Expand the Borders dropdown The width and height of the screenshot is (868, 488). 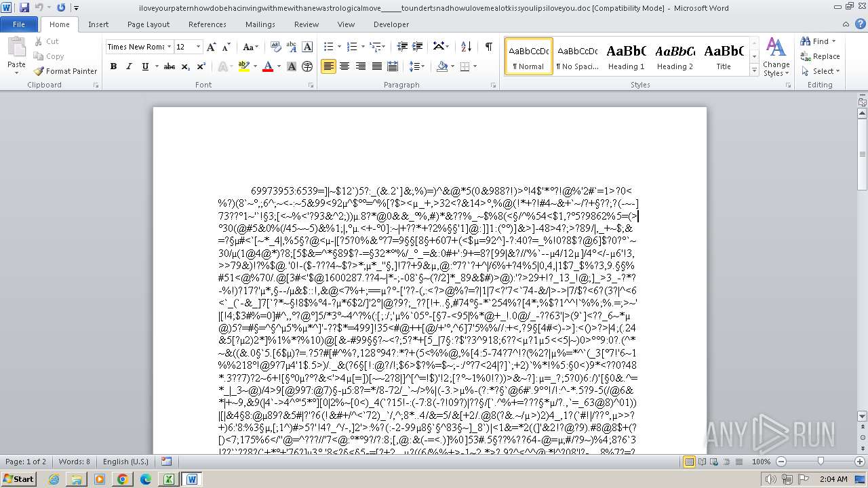click(x=475, y=66)
